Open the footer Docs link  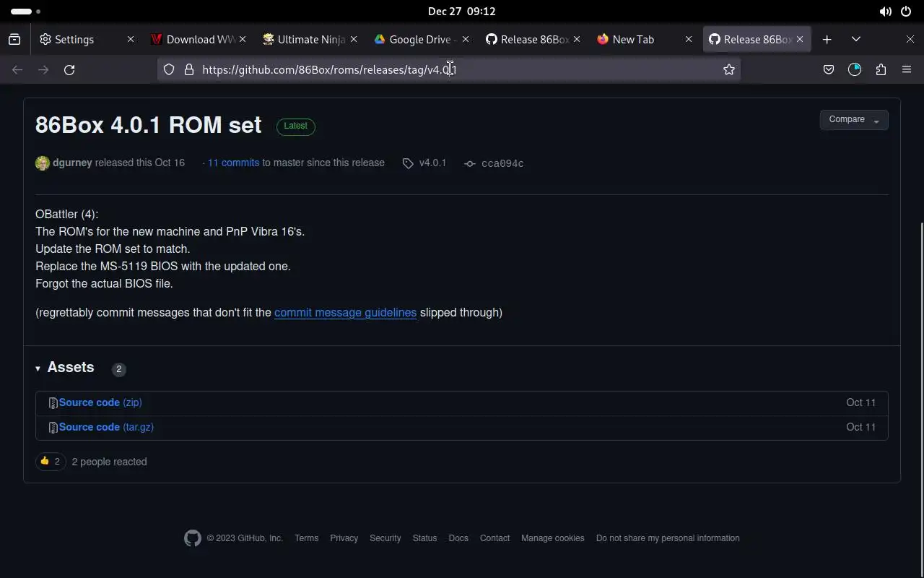tap(458, 538)
